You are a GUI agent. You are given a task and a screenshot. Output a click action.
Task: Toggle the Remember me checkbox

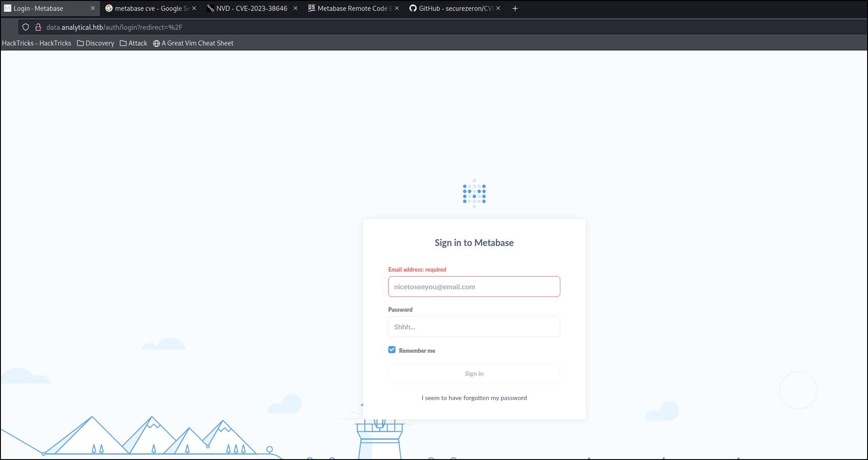[x=392, y=350]
